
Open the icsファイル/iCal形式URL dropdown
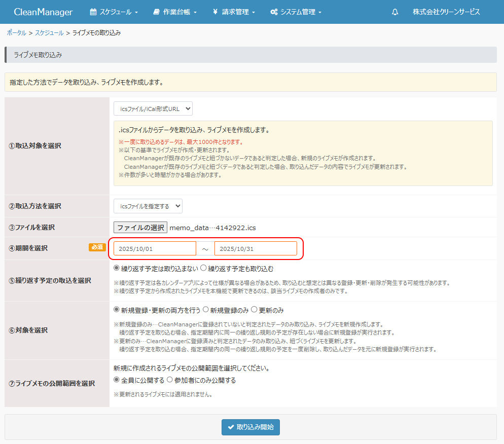[153, 108]
